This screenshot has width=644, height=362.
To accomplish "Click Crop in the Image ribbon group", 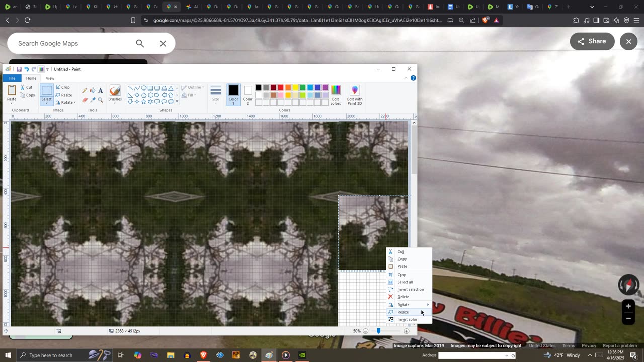I will tap(63, 87).
